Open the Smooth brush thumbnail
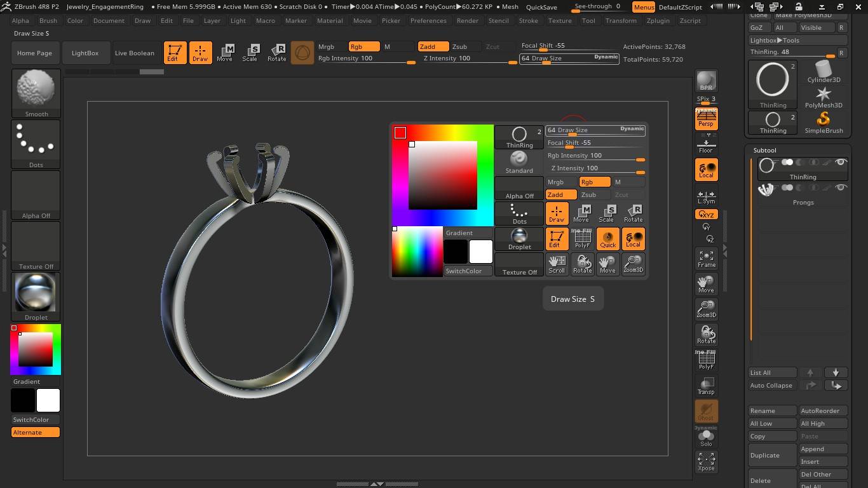 point(36,93)
